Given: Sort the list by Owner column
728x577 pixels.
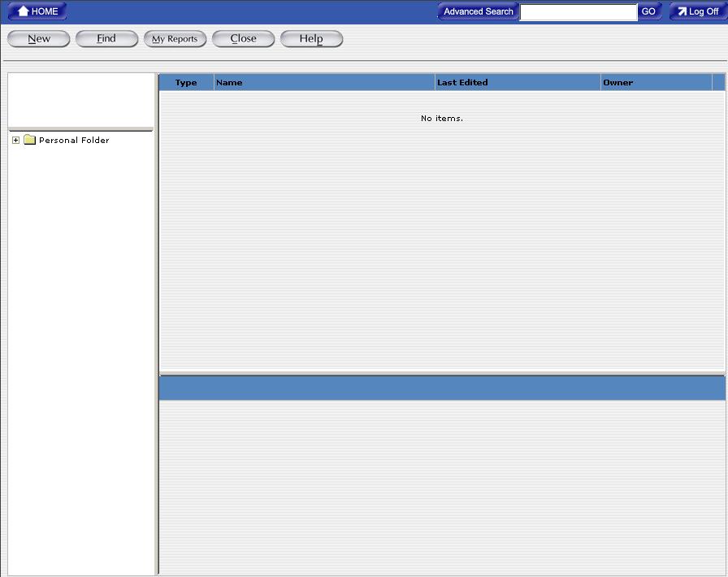Looking at the screenshot, I should (656, 82).
